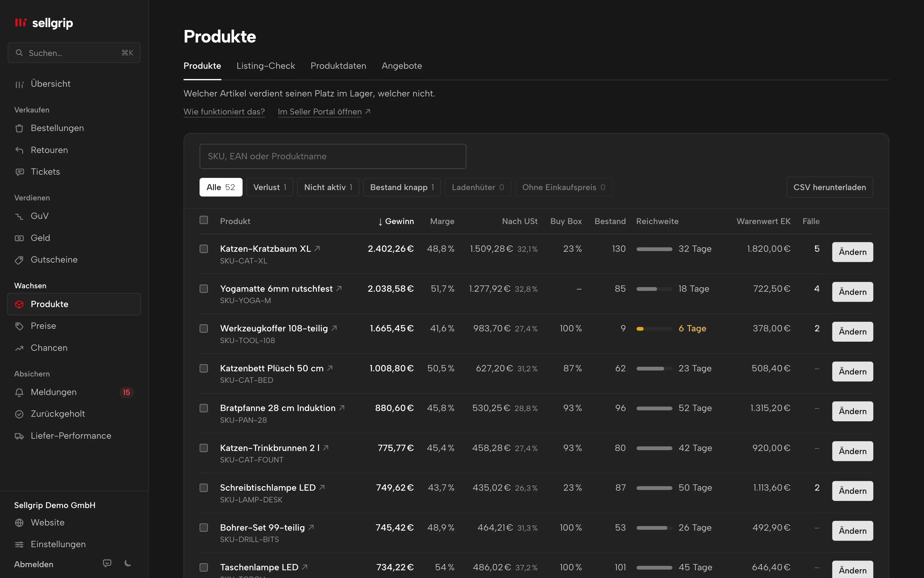Focus the sidebar Suchen search box
The width and height of the screenshot is (924, 578).
pos(74,53)
